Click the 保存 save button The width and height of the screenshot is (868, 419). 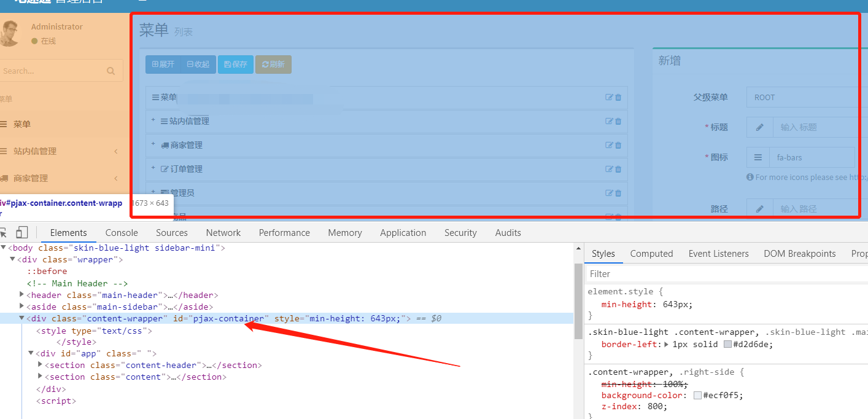235,64
